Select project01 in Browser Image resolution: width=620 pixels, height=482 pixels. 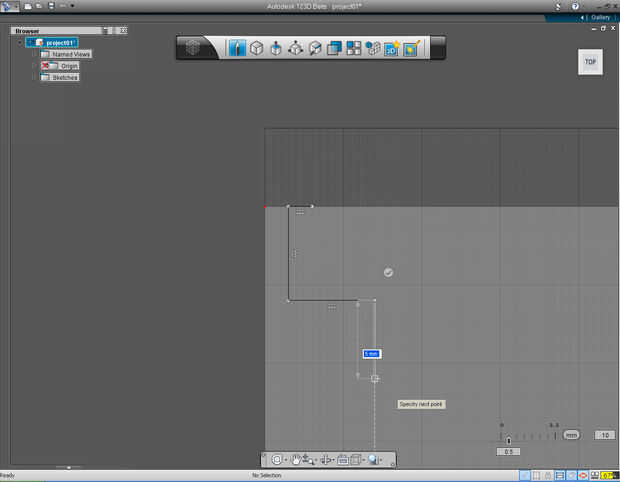point(52,43)
